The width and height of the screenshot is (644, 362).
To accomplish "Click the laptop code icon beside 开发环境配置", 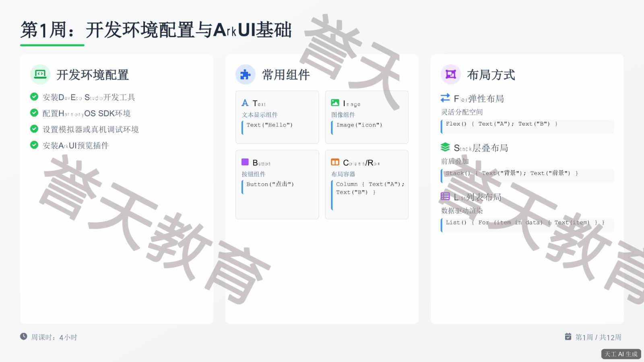I will click(x=40, y=74).
